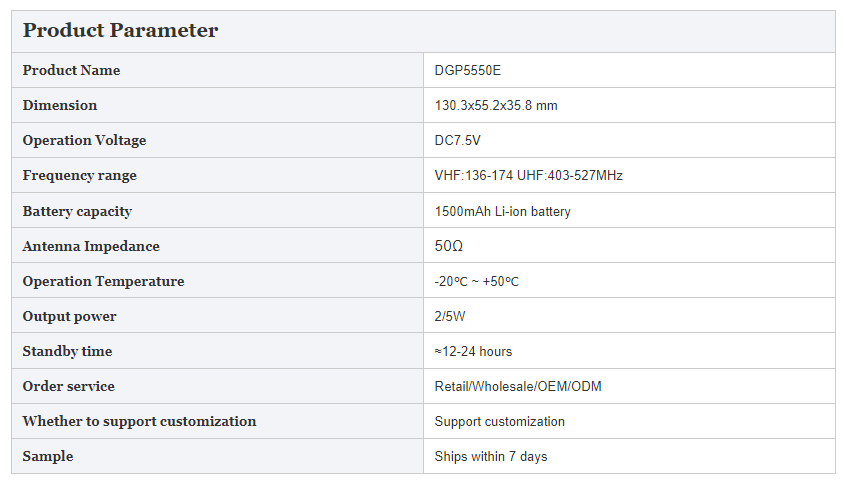Select the Antenna Impedance label
Image resolution: width=846 pixels, height=489 pixels.
click(x=91, y=246)
